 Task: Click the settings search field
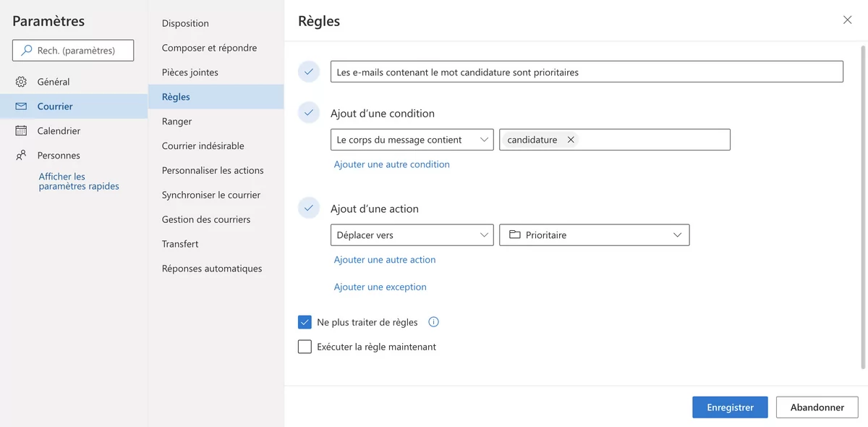[x=73, y=51]
